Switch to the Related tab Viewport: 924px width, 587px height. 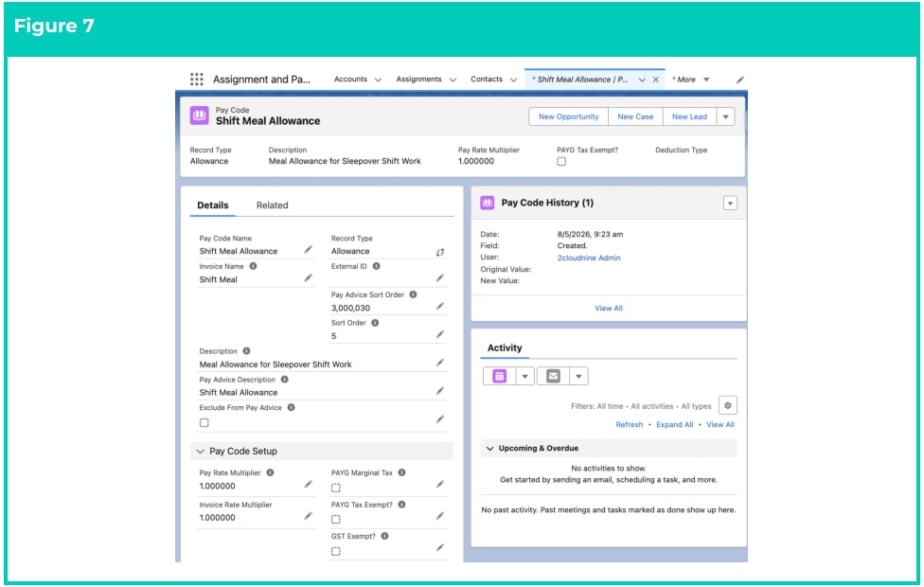tap(273, 205)
